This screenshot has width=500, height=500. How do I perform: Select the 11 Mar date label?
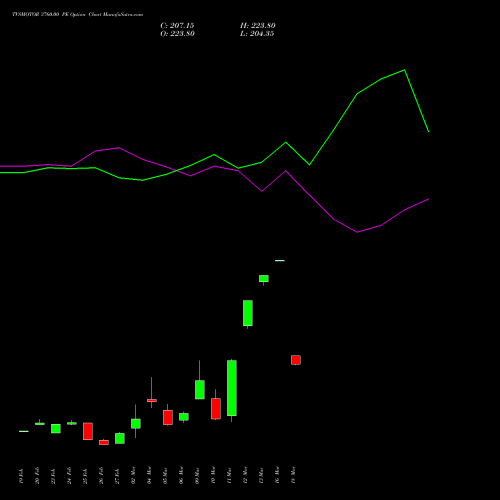(x=229, y=476)
